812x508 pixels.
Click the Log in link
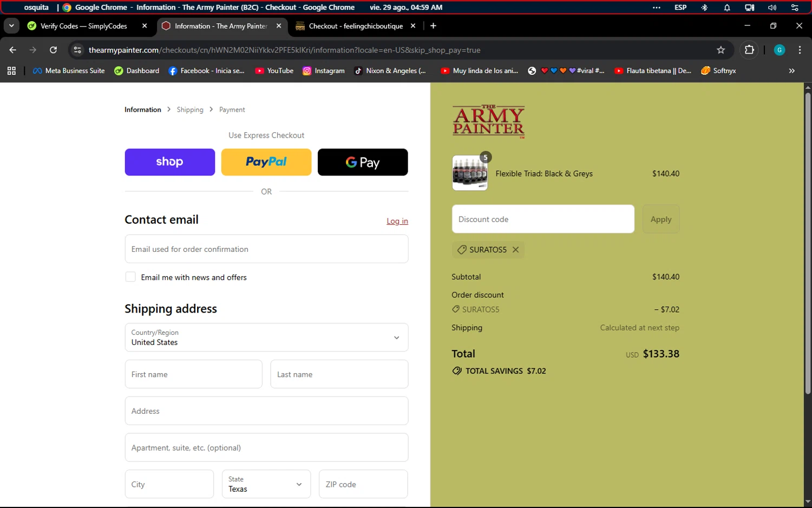[397, 221]
